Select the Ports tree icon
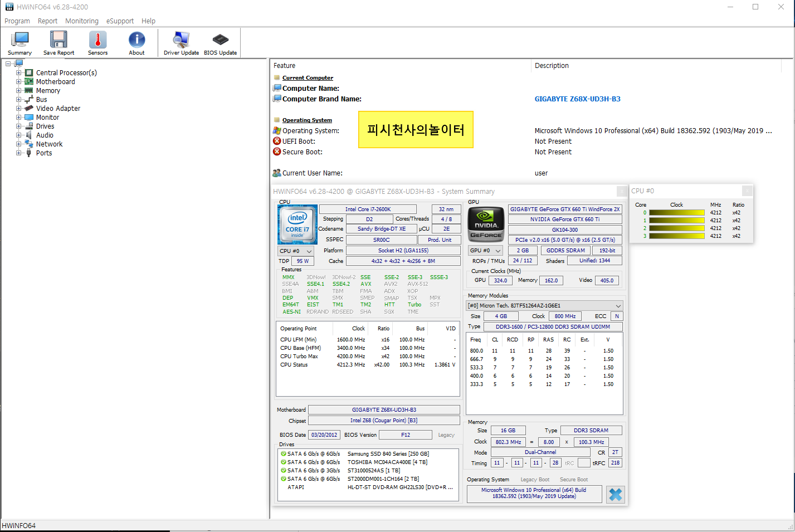795x532 pixels. [x=29, y=153]
